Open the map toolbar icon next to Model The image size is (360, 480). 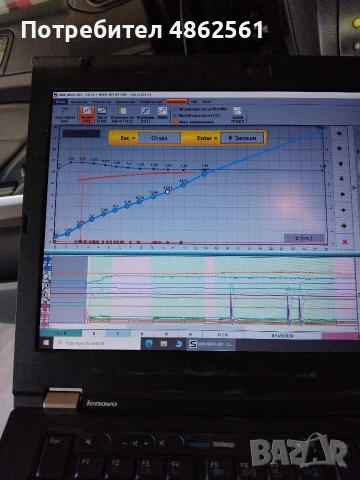coord(102,114)
